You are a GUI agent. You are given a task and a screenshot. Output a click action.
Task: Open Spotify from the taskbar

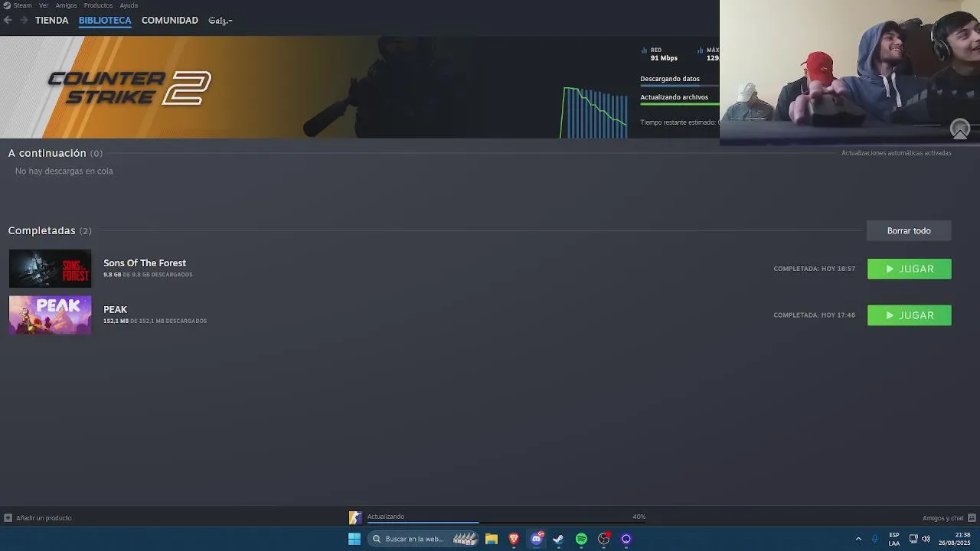(x=581, y=539)
